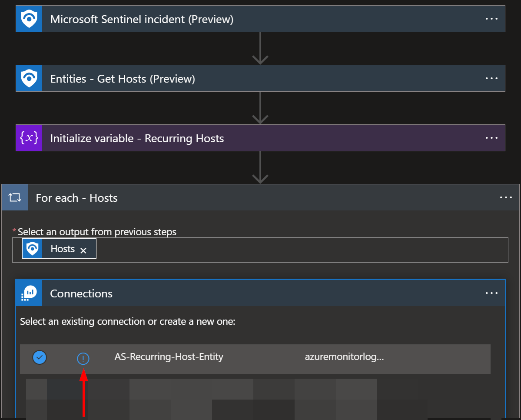Click the Initialize variable curly-brace icon

tap(29, 138)
